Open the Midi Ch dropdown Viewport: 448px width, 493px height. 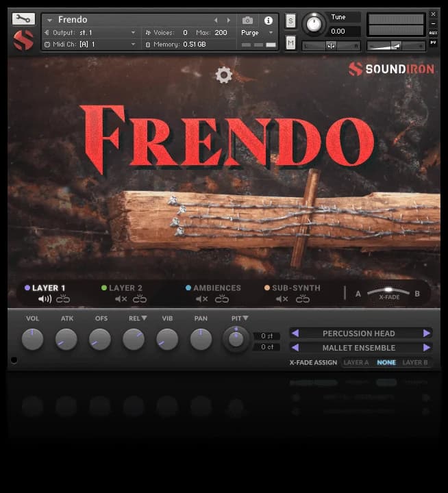pos(90,45)
